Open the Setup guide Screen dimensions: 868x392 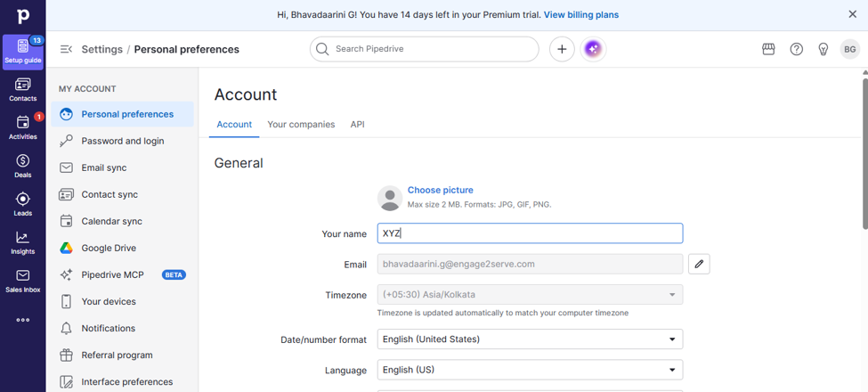22,53
